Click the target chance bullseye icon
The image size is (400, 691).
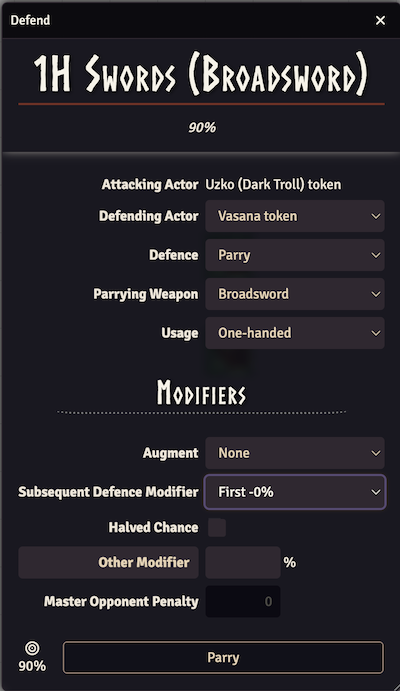coord(32,648)
